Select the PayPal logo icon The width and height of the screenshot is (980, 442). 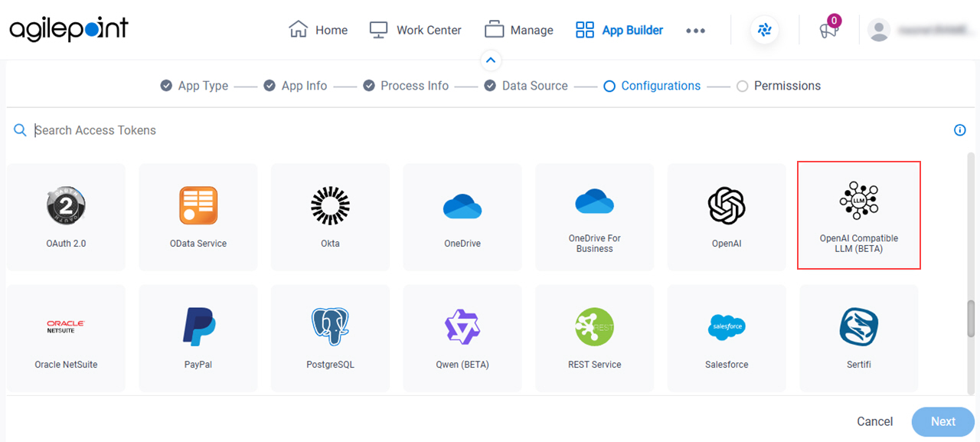coord(198,327)
